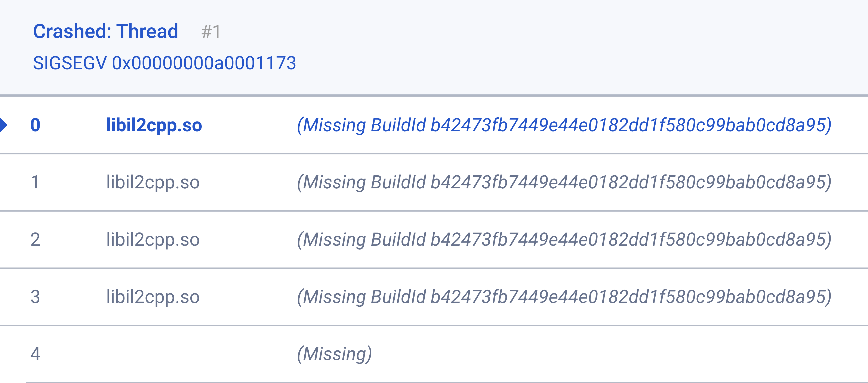868x383 pixels.
Task: Select stack frame number 2
Action: pos(35,240)
